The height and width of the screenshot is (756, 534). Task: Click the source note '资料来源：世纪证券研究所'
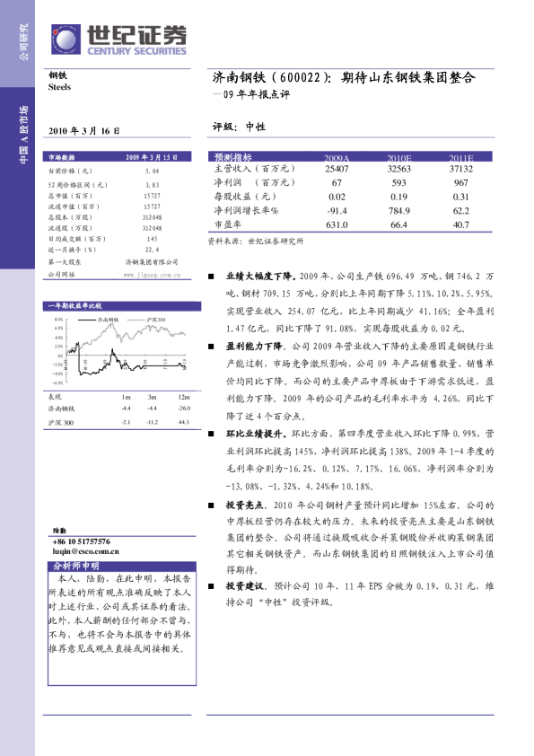(x=256, y=241)
